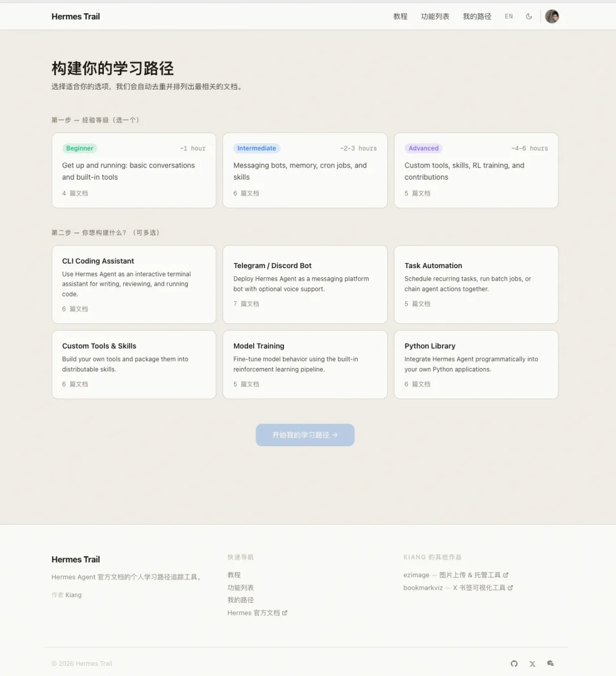Open ezimage 图片上传 & 托管工具 link
This screenshot has width=616, height=676.
tap(456, 574)
